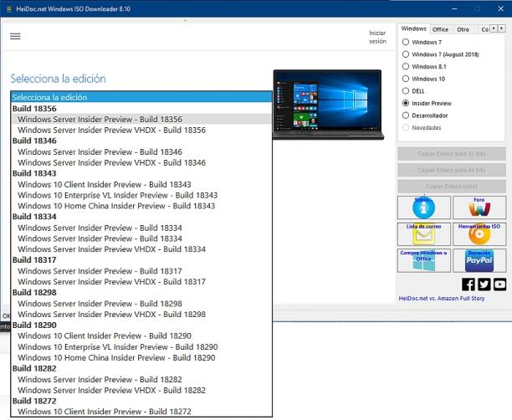This screenshot has height=420, width=512.
Task: Choose Windows 10 Client Insider Preview - Build 18343
Action: [141, 185]
